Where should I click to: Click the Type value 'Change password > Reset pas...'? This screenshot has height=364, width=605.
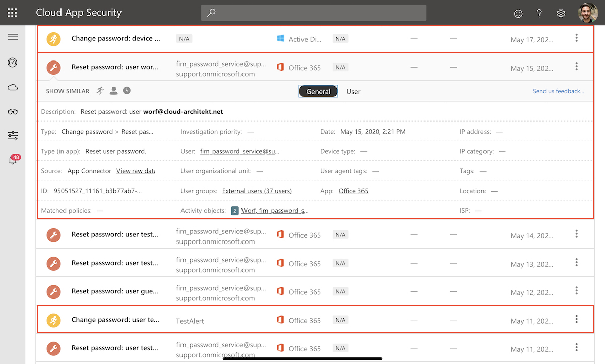pos(107,132)
